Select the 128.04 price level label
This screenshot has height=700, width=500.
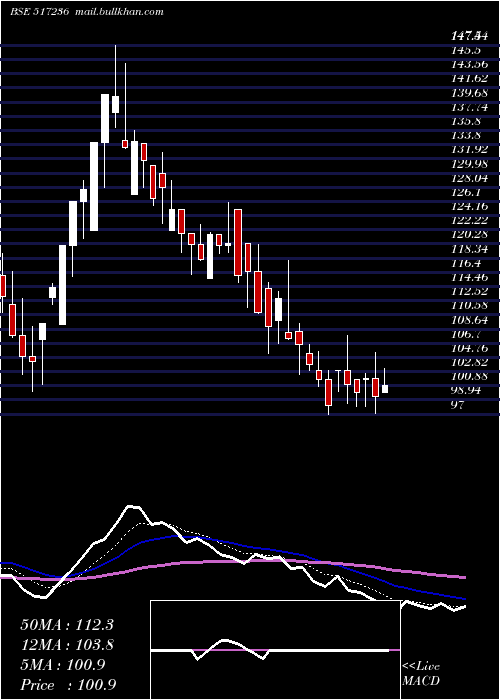pos(470,178)
